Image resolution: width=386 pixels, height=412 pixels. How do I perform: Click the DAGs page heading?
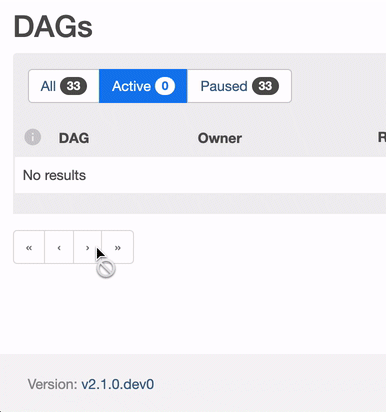[53, 27]
